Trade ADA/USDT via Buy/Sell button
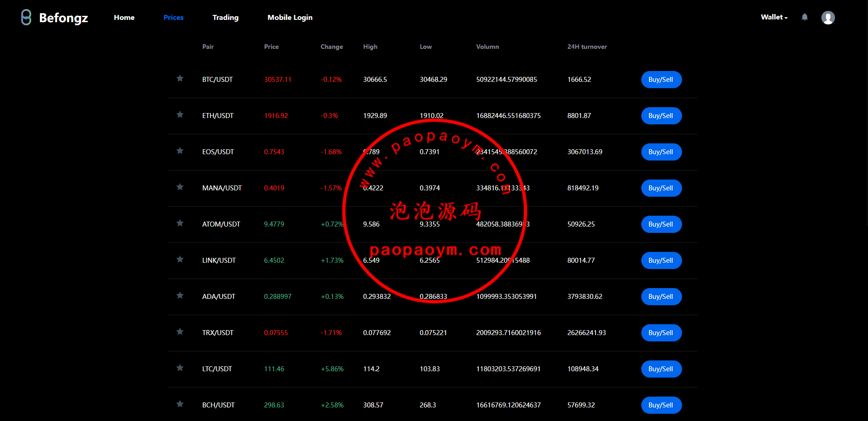 [661, 297]
